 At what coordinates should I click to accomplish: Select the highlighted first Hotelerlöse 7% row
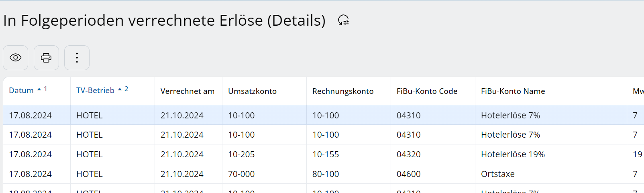click(x=510, y=116)
